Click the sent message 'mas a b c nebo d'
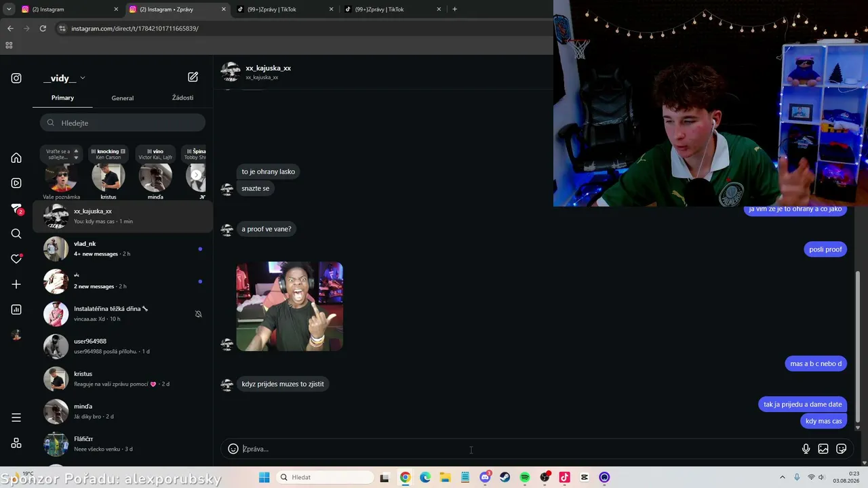 tap(816, 364)
